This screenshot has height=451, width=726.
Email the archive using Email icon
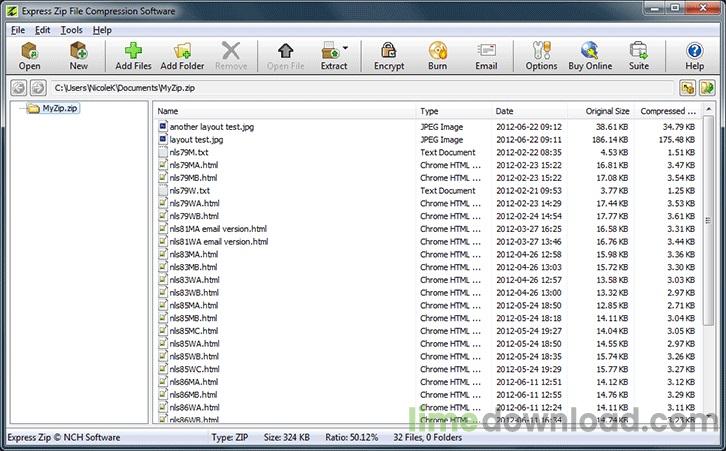click(486, 56)
